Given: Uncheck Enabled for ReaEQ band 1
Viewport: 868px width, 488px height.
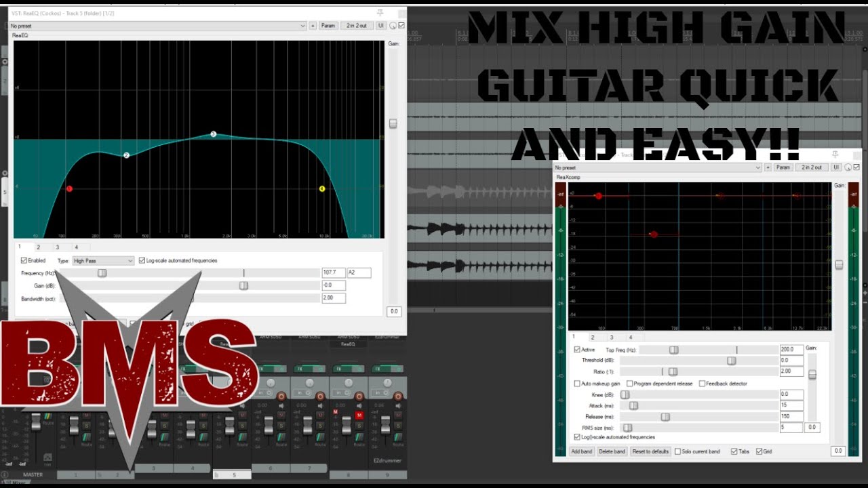Looking at the screenshot, I should [24, 260].
